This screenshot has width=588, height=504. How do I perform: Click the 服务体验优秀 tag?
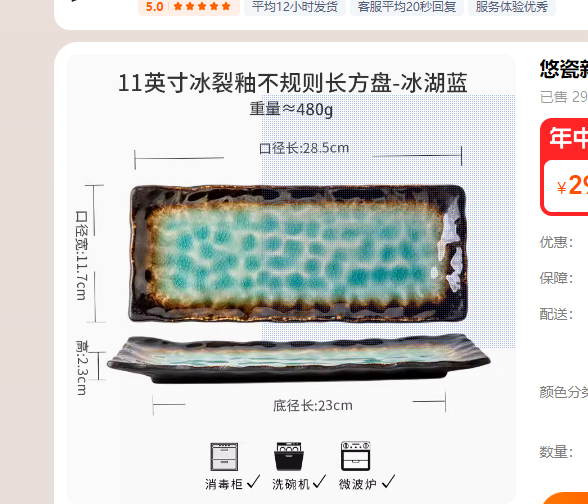pyautogui.click(x=512, y=6)
